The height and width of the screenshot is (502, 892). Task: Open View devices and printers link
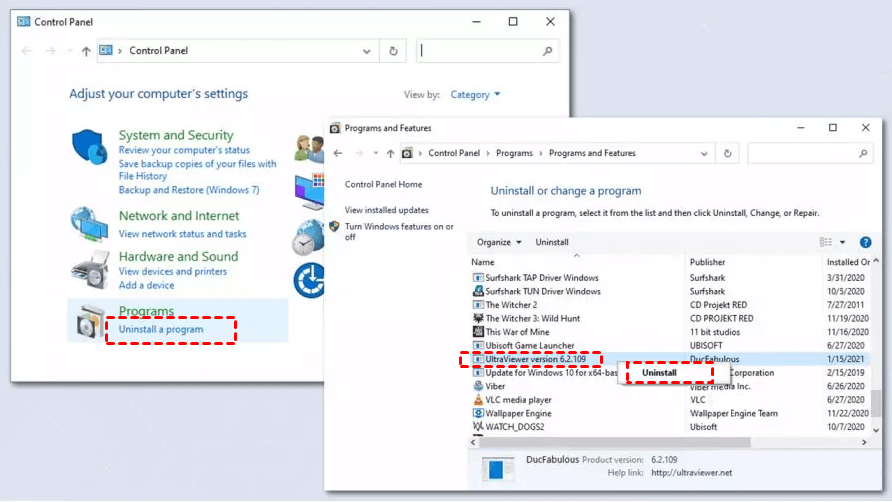(x=173, y=271)
